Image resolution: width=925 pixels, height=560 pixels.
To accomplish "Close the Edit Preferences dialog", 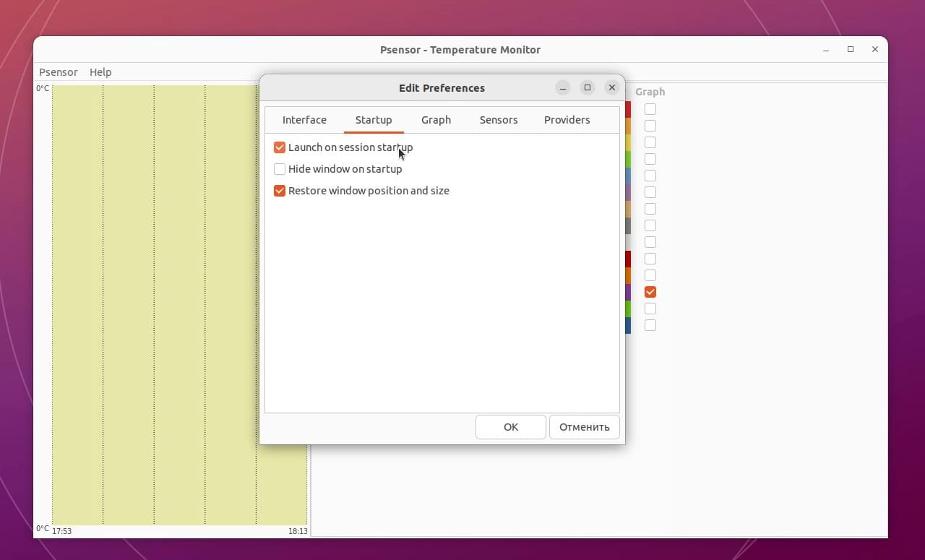I will (x=612, y=87).
